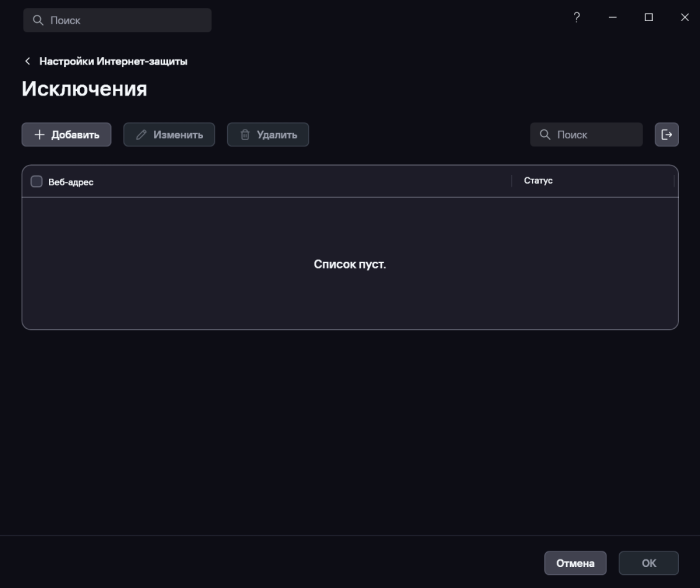
Task: Sort by the Веб-адрес column header
Action: point(71,182)
